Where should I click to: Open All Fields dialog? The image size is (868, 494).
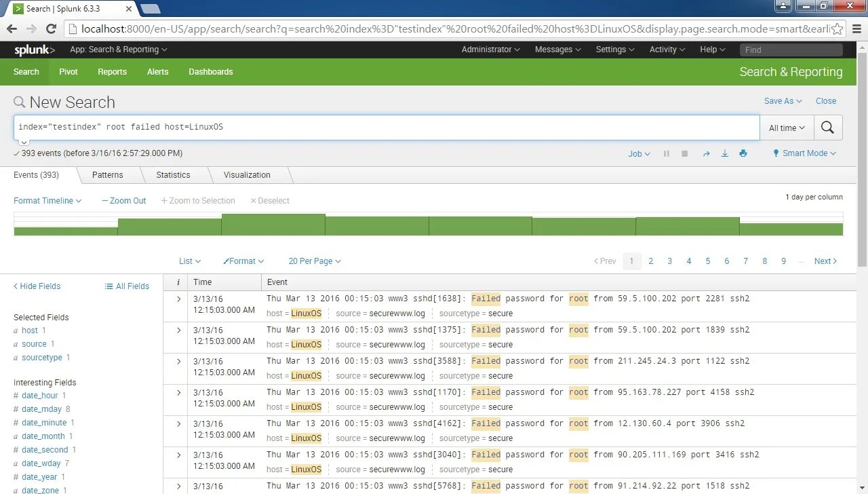127,286
